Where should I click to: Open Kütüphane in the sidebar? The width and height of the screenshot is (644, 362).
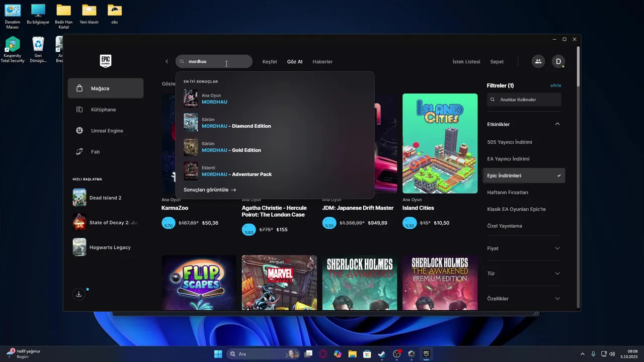(x=106, y=110)
